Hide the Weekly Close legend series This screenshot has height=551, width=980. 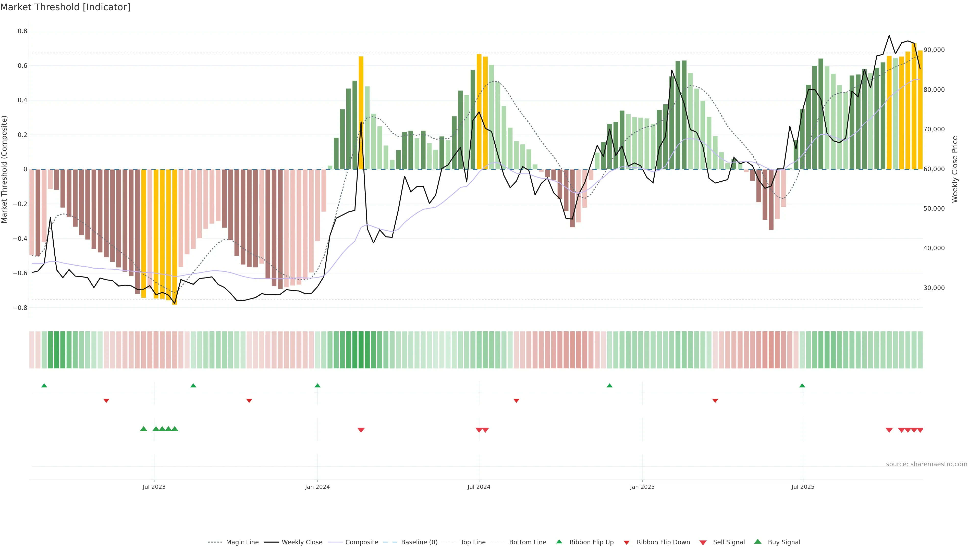tap(302, 542)
